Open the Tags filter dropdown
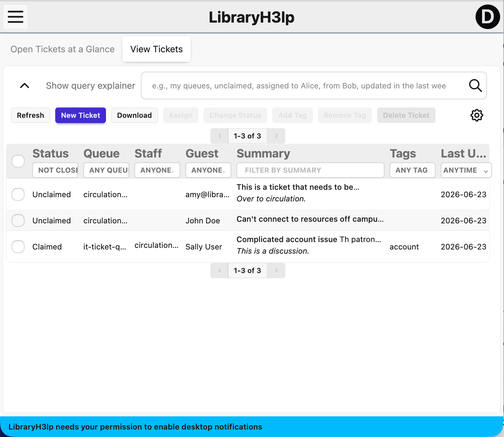The width and height of the screenshot is (504, 437). 413,170
